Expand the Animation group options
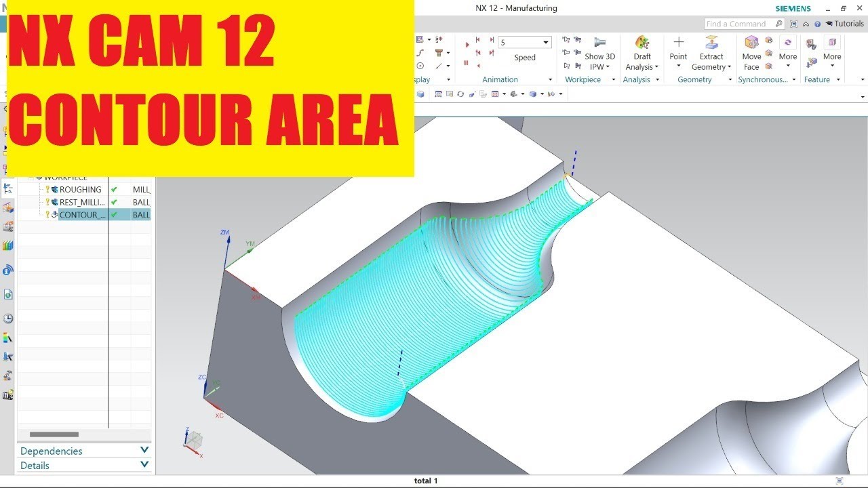 pos(550,79)
